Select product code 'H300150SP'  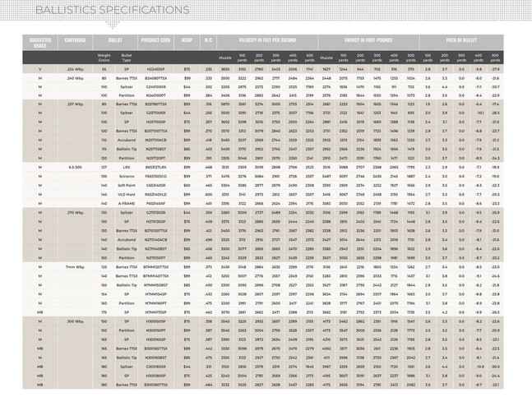click(x=155, y=321)
